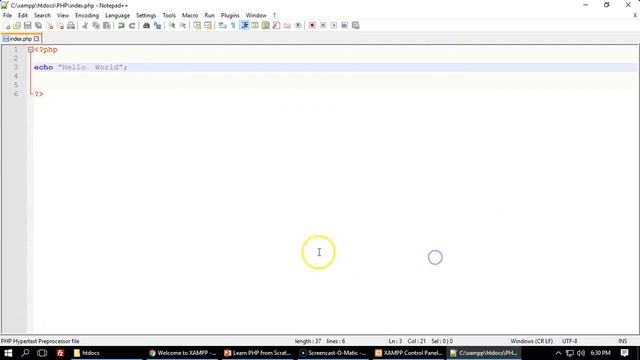Click the Paste toolbar icon
The image size is (640, 360).
(x=107, y=25)
